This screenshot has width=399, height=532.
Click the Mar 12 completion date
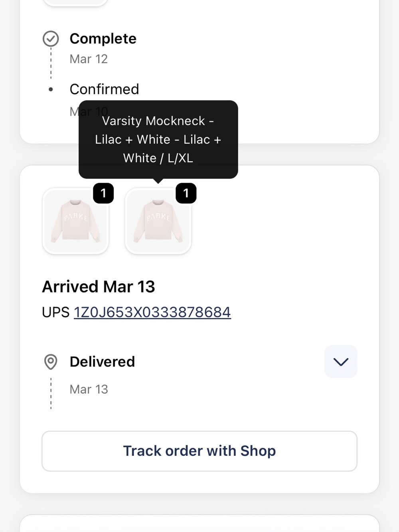[x=89, y=59]
